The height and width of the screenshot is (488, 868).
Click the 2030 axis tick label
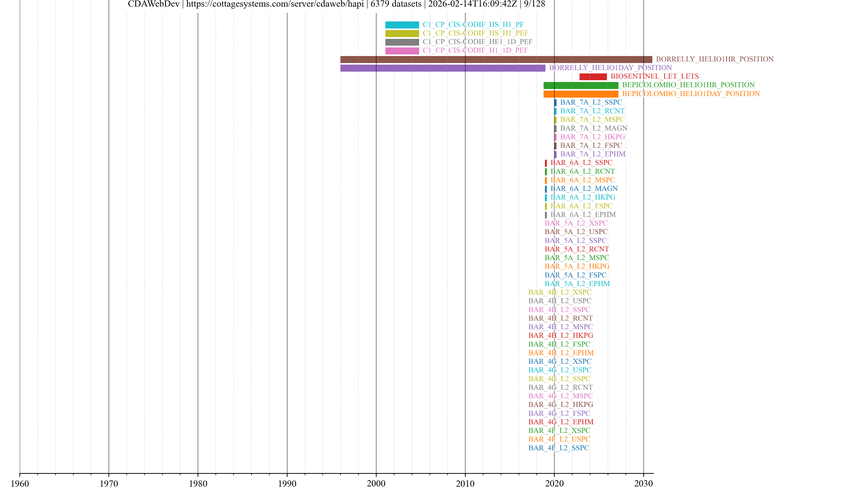pos(643,484)
